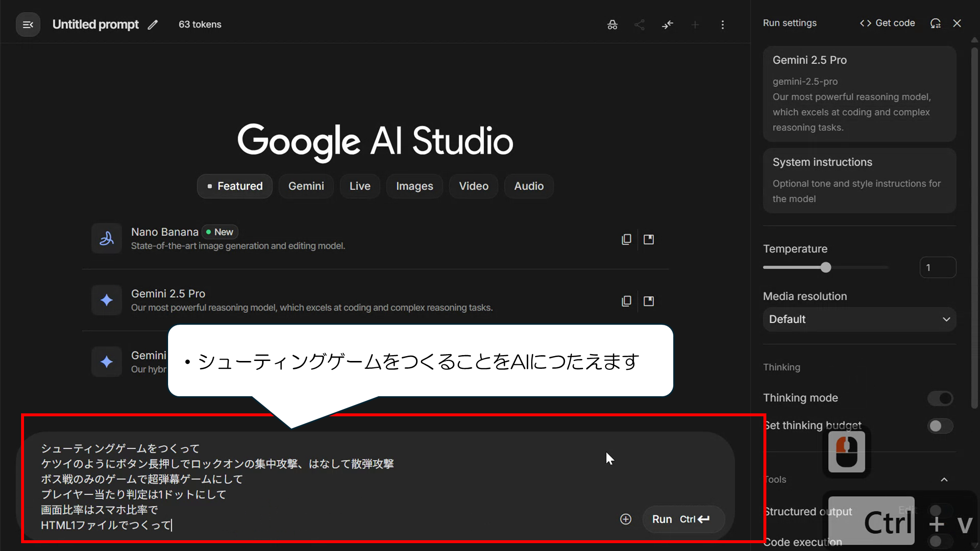Open Gemini 2.5 Pro in new prompt
The height and width of the screenshot is (551, 980).
[648, 301]
